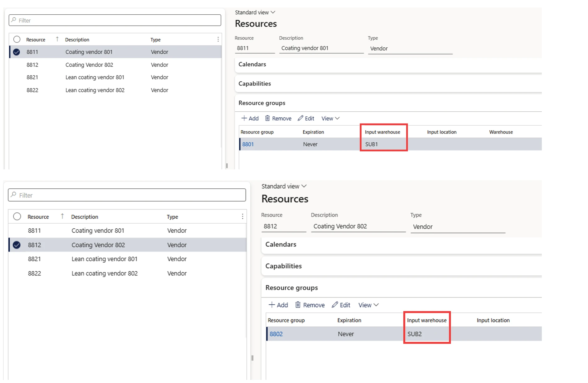This screenshot has width=588, height=383.
Task: Click Remove trash icon in top Resource groups
Action: coord(267,118)
